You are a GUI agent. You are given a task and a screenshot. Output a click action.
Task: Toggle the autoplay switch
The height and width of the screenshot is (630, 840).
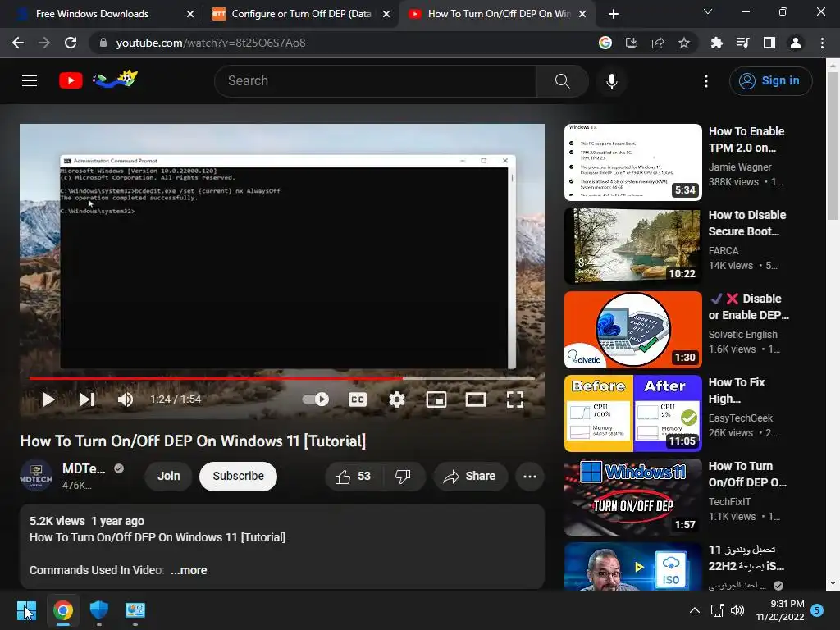coord(316,399)
